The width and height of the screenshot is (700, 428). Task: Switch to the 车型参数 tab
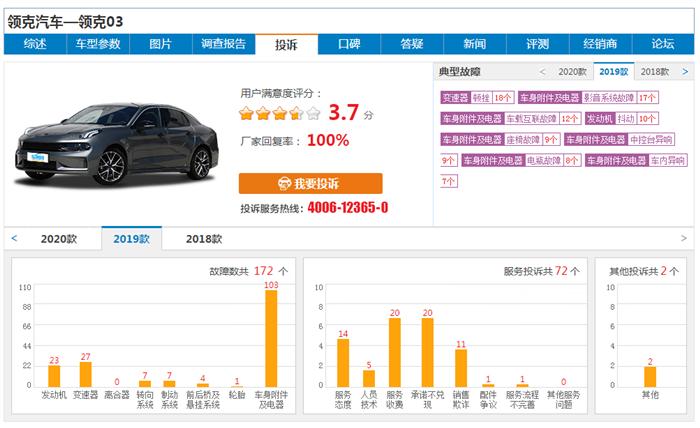coord(98,44)
